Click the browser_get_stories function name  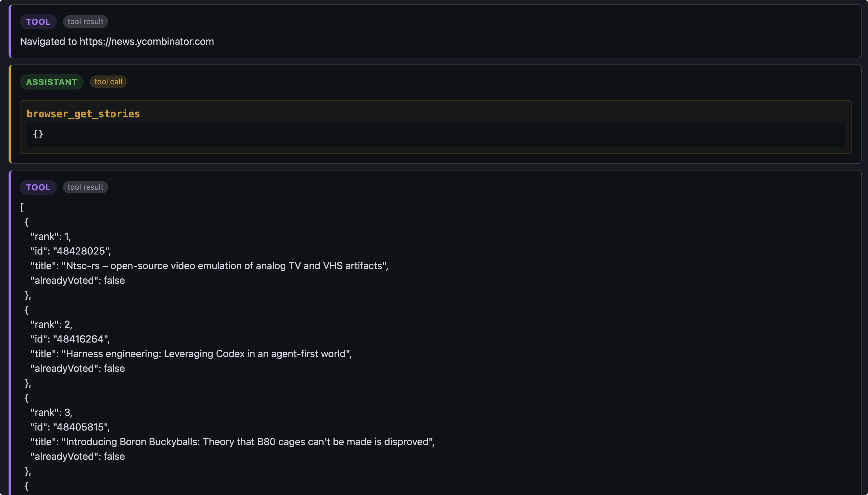83,114
